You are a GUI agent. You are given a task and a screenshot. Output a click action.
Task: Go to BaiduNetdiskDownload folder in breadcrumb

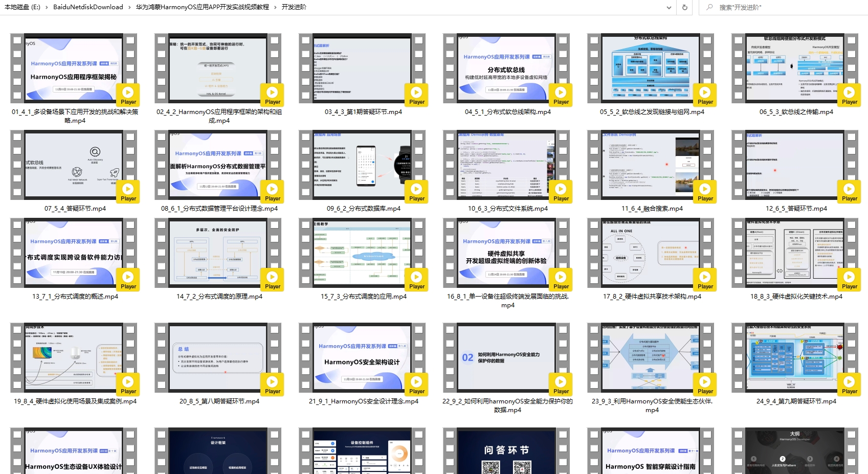click(88, 7)
